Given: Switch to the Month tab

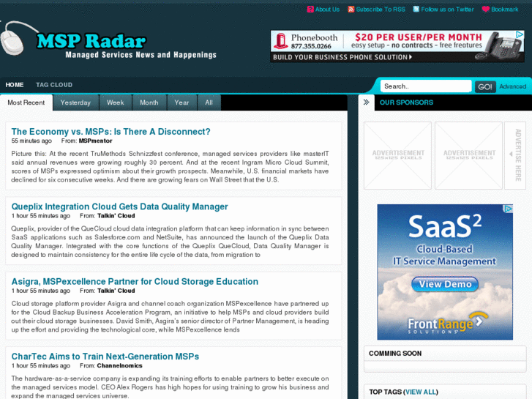Looking at the screenshot, I should 149,102.
